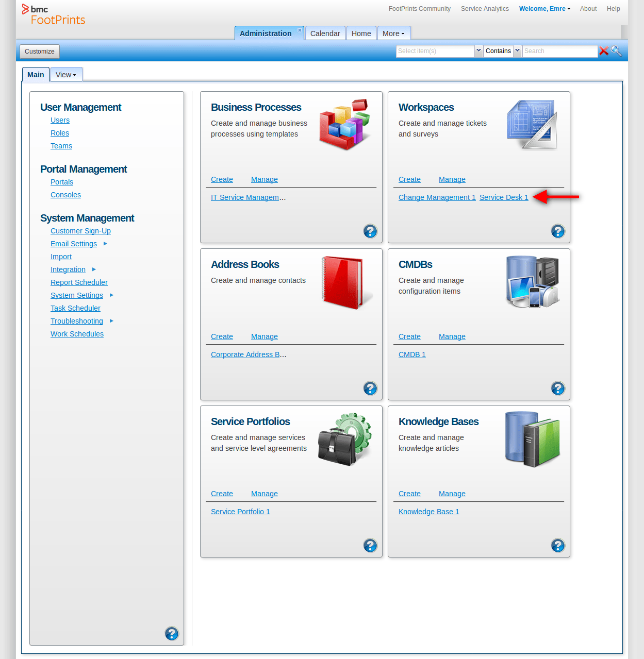Click the bmc FootPrints logo
This screenshot has height=659, width=644.
53,15
